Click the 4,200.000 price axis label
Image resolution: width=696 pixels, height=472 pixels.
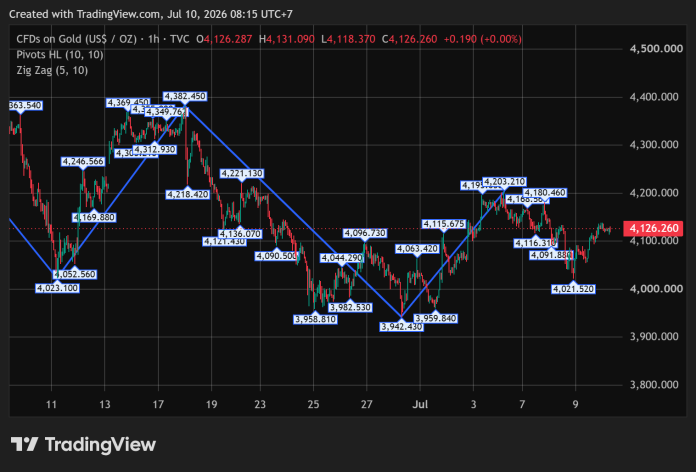pyautogui.click(x=654, y=193)
